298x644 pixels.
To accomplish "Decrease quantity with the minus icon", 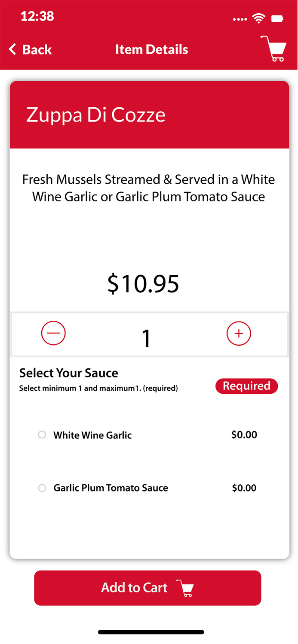I will [x=53, y=333].
